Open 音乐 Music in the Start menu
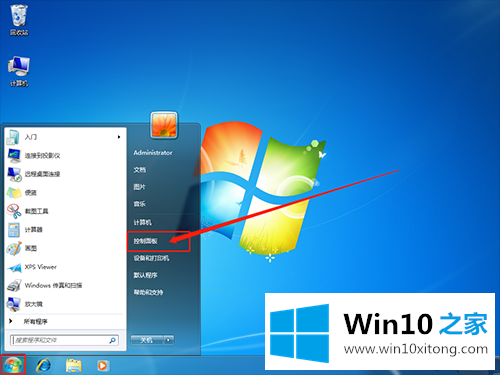 point(140,204)
